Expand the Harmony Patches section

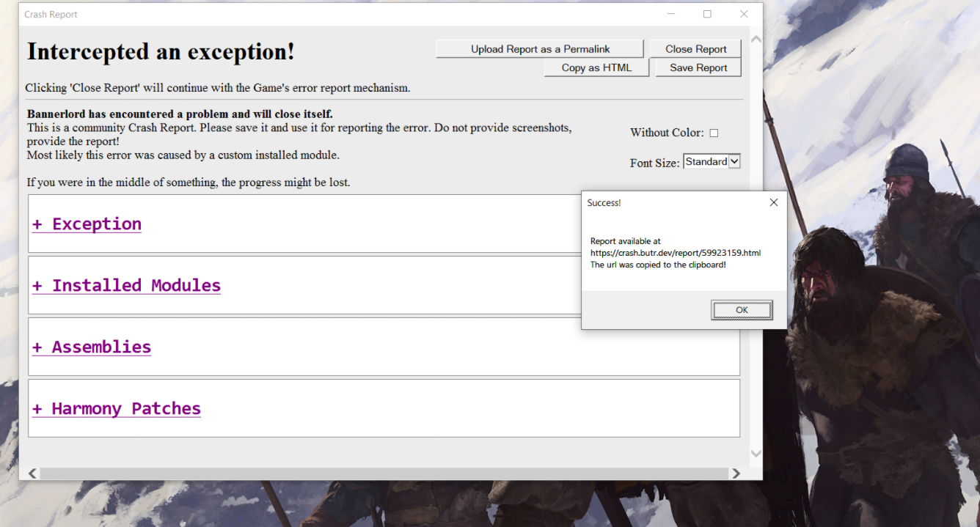[116, 409]
